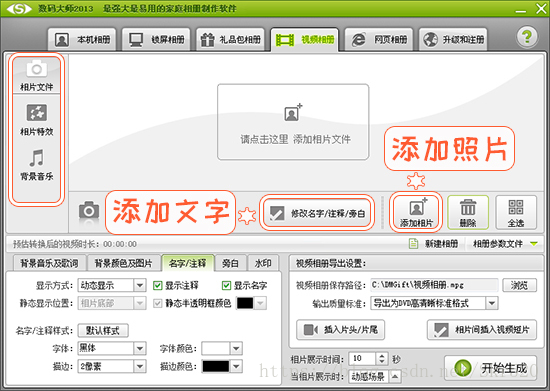Switch to the 锁屏相册 tab
This screenshot has width=550, height=391.
point(156,39)
